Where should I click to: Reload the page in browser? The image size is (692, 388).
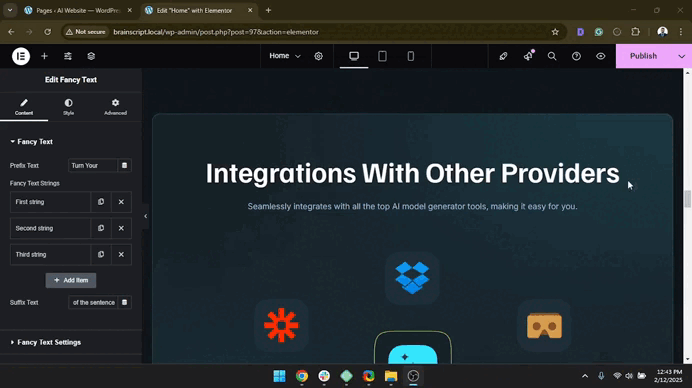click(x=47, y=32)
